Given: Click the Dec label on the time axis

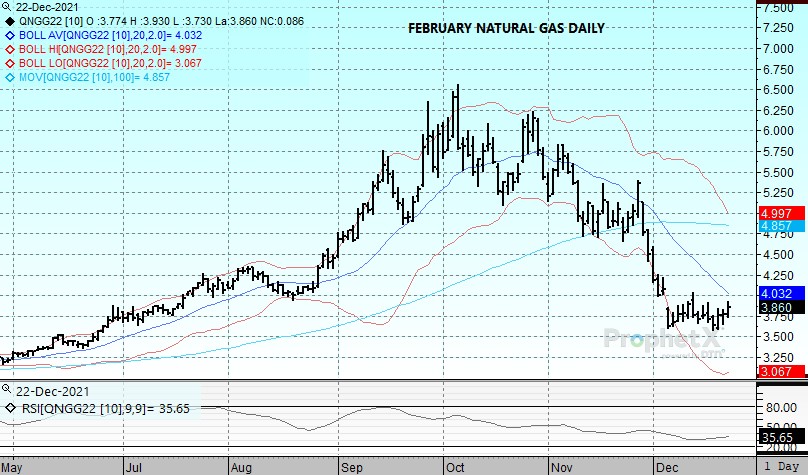Looking at the screenshot, I should pyautogui.click(x=665, y=467).
